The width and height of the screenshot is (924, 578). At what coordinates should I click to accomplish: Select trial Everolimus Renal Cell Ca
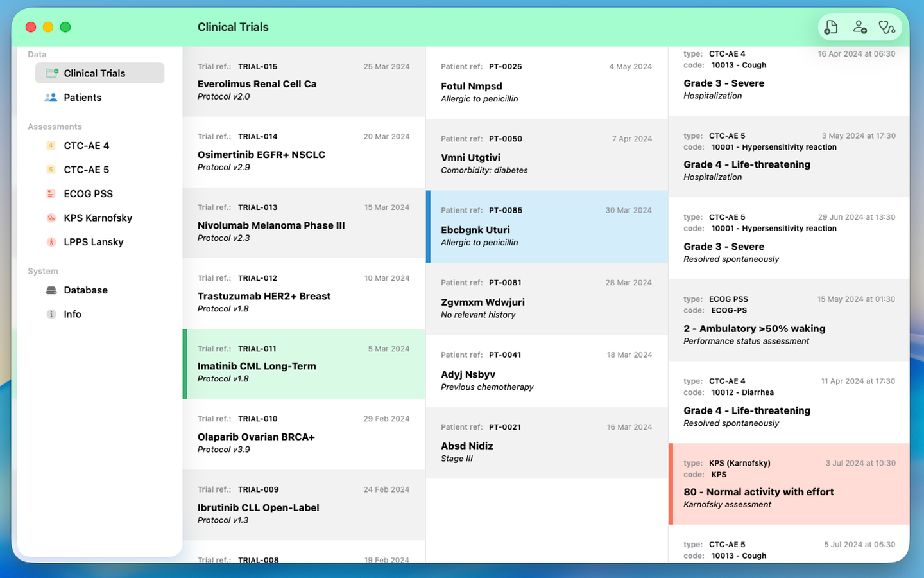coord(304,82)
